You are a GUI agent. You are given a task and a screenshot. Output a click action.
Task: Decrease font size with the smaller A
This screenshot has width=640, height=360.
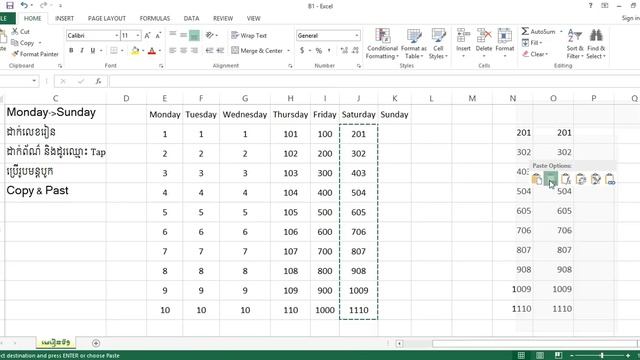(x=158, y=36)
